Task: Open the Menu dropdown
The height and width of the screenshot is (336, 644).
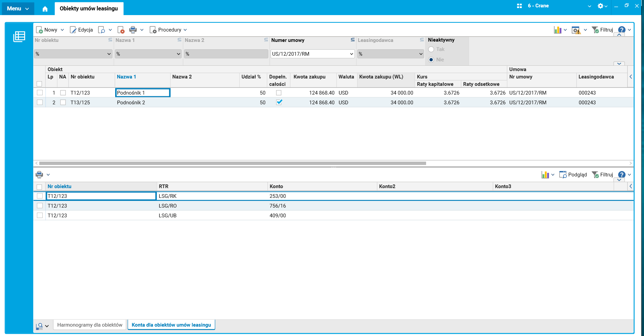Action: coord(18,8)
